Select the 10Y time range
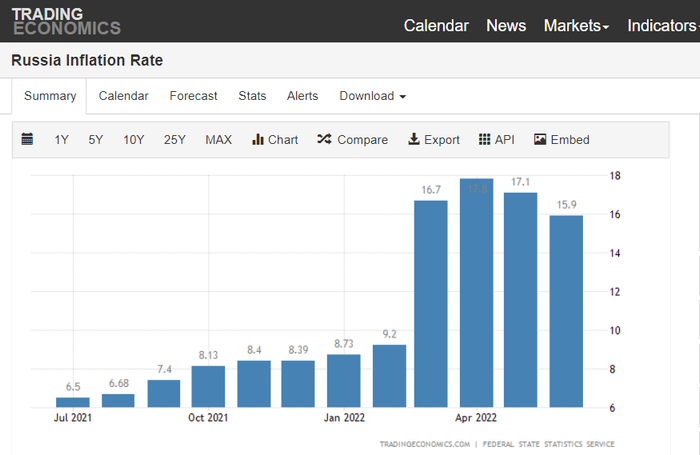The height and width of the screenshot is (455, 700). pyautogui.click(x=134, y=140)
